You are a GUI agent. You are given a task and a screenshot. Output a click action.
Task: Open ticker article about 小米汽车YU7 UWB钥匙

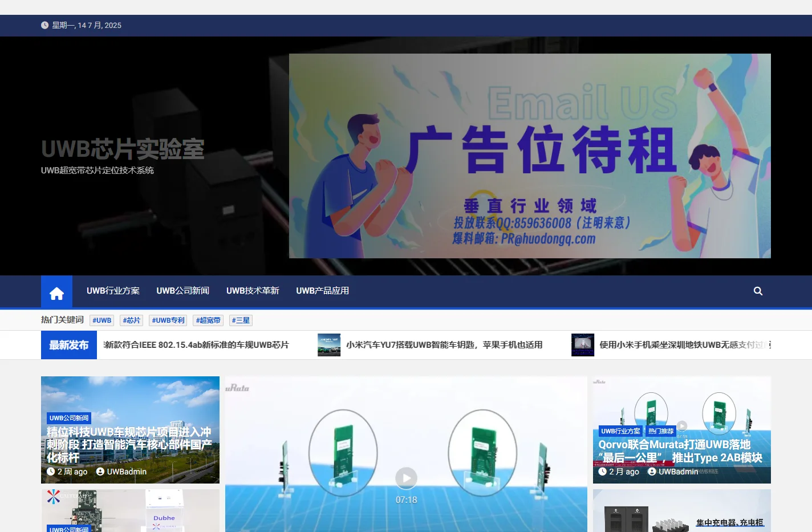[x=444, y=345]
